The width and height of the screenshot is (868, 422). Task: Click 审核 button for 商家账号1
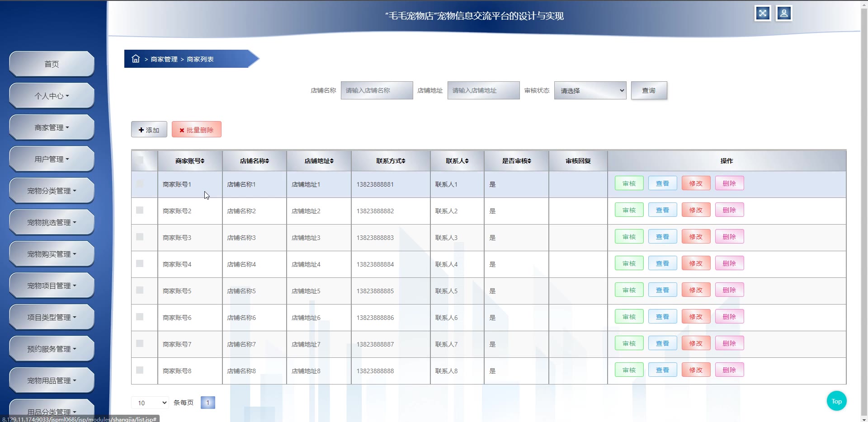629,183
